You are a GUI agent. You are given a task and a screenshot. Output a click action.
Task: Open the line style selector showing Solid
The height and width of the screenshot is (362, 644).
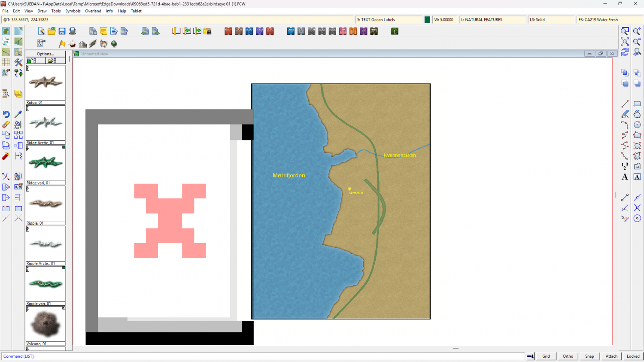point(551,20)
